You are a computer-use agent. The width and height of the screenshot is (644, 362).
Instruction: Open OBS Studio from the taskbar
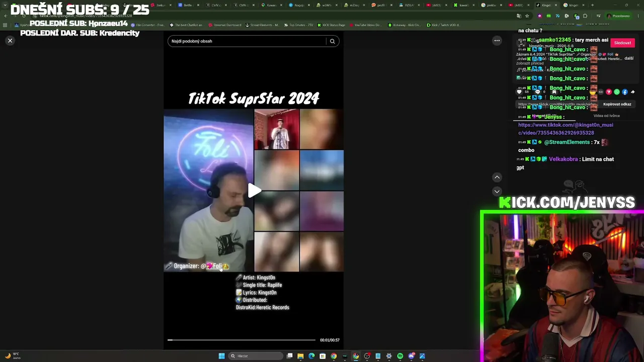tap(367, 356)
